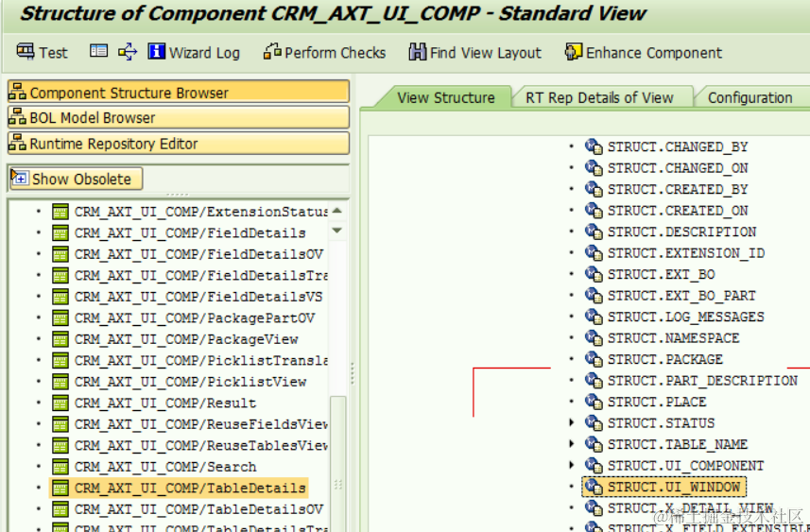Click the attribute icon of STRUCT.TABLE_NAME
810x532 pixels.
(x=594, y=444)
